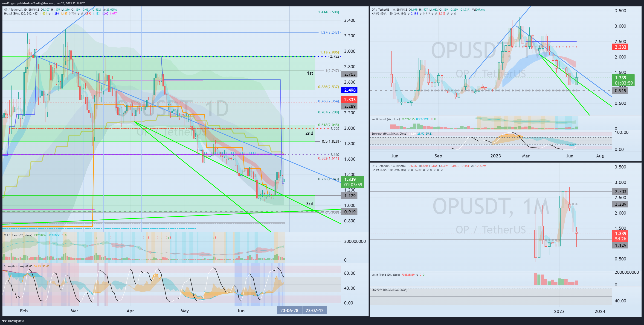Click the 0.236(1.343) Fibonacci level label
This screenshot has height=325, width=644.
(x=328, y=179)
